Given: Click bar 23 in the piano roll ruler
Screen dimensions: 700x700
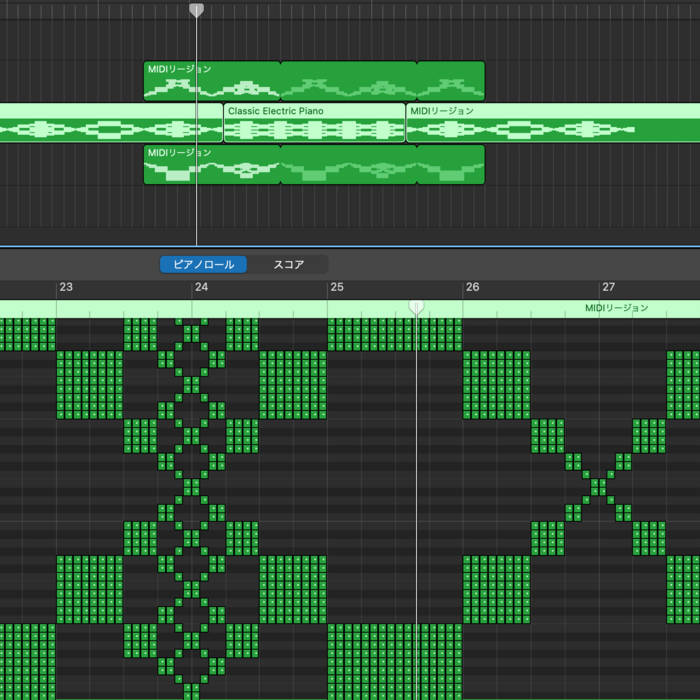Looking at the screenshot, I should tap(66, 287).
